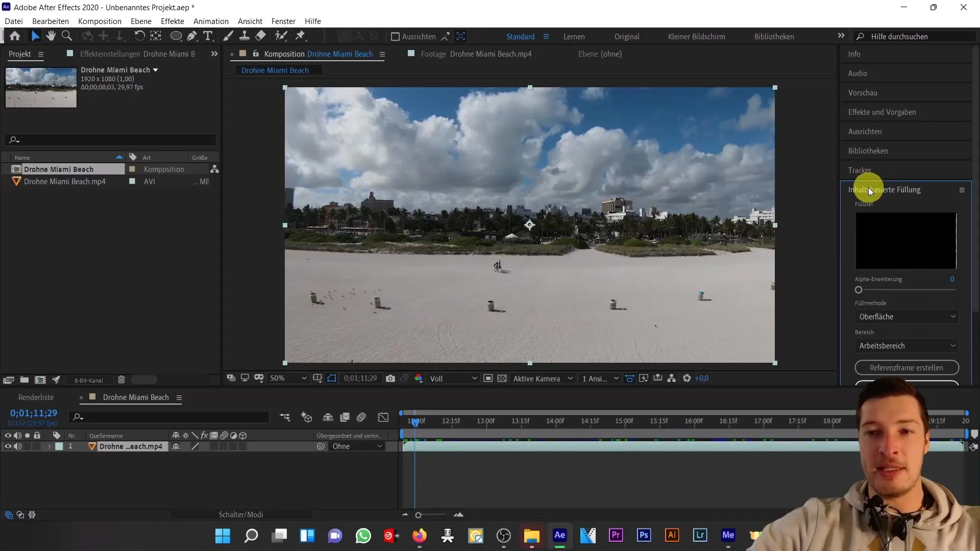
Task: Expand the Ebene menu item
Action: point(141,21)
